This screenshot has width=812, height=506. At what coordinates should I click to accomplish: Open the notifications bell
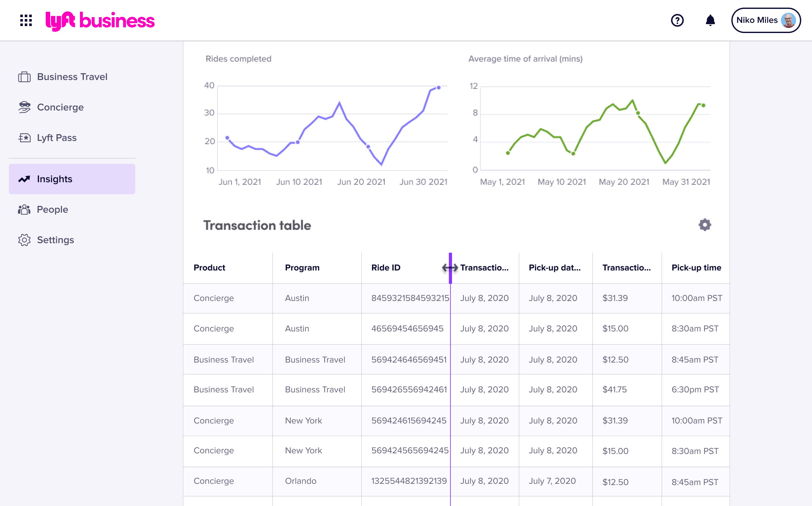[710, 20]
